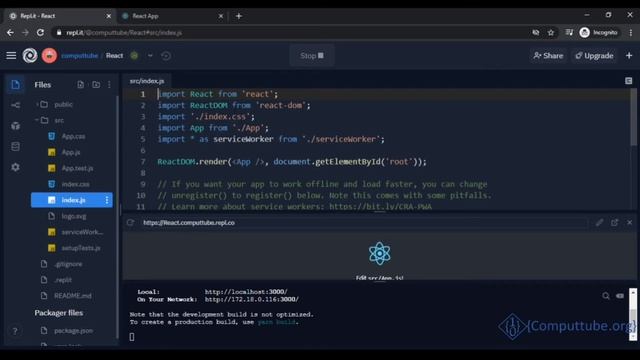Refresh the webview preview
The image size is (640, 360).
coord(130,222)
